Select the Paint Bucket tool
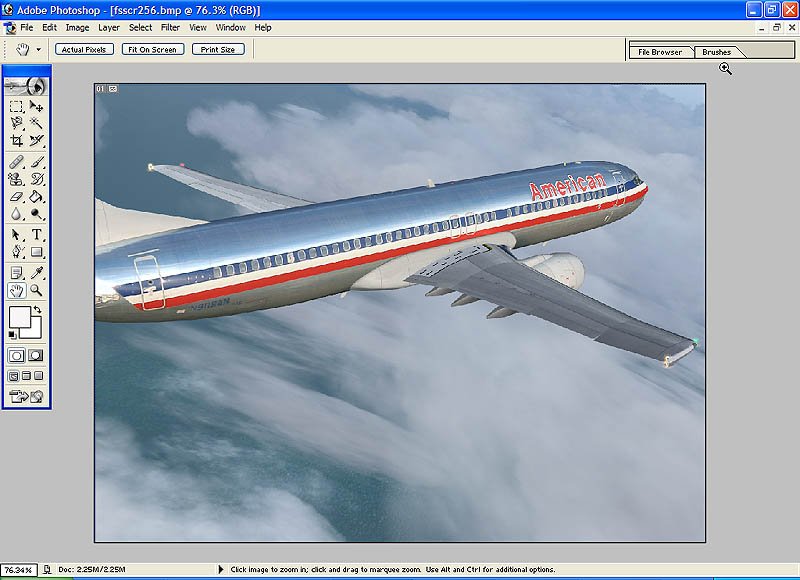The width and height of the screenshot is (800, 580). point(36,197)
